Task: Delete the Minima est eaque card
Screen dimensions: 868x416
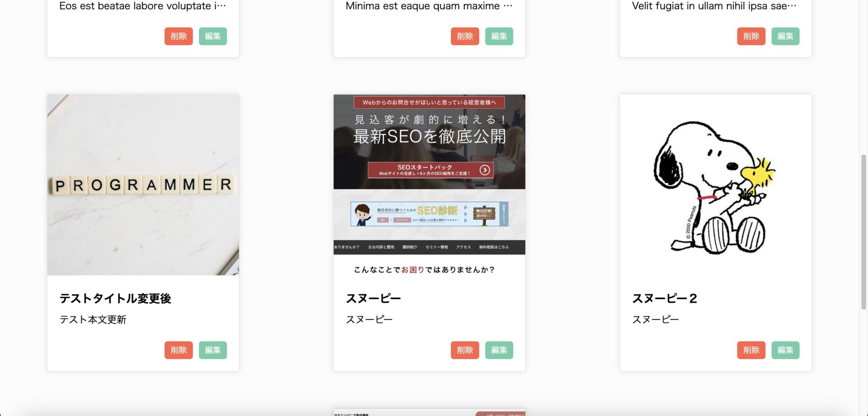Action: [x=465, y=36]
